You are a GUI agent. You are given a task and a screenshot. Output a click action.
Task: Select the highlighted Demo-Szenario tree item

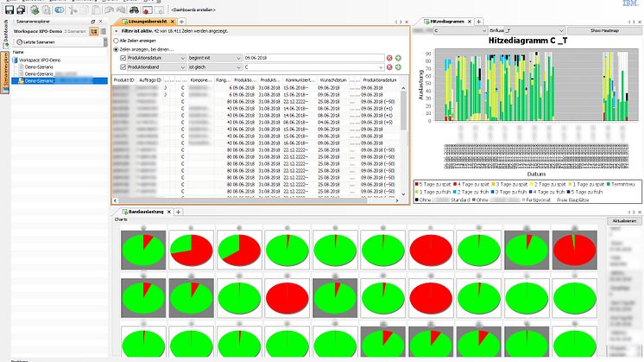point(60,81)
